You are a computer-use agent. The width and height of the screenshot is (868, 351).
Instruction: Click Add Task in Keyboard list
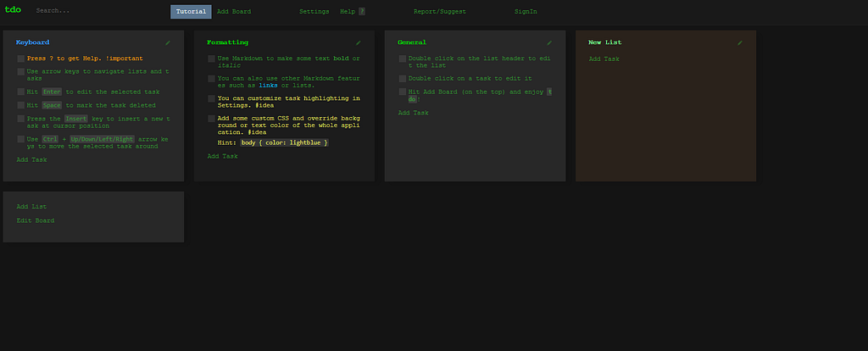tap(31, 160)
